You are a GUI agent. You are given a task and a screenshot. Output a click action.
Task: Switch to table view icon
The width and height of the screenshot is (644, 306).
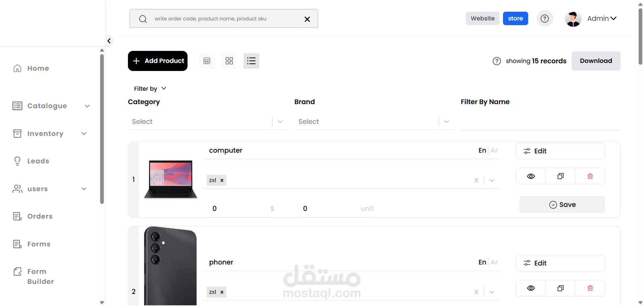(x=207, y=61)
